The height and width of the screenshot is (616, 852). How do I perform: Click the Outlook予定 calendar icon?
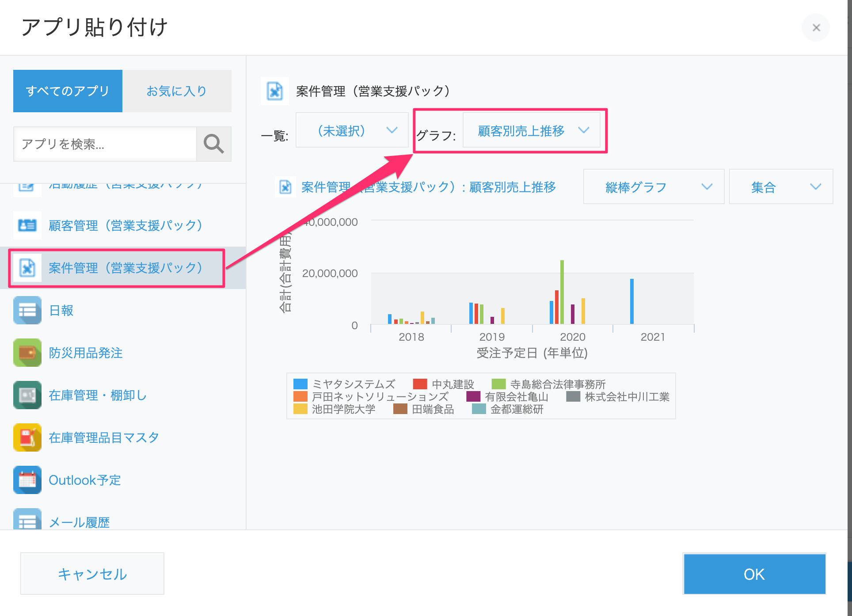tap(27, 480)
